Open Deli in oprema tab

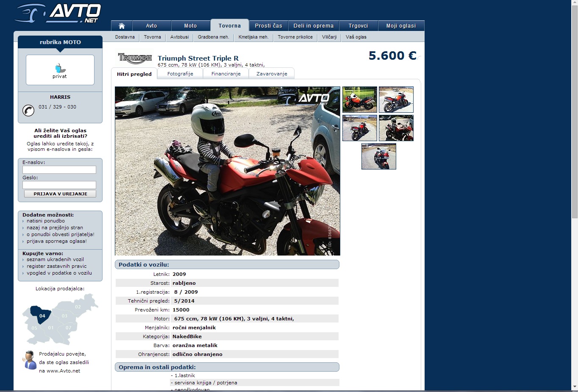(314, 26)
